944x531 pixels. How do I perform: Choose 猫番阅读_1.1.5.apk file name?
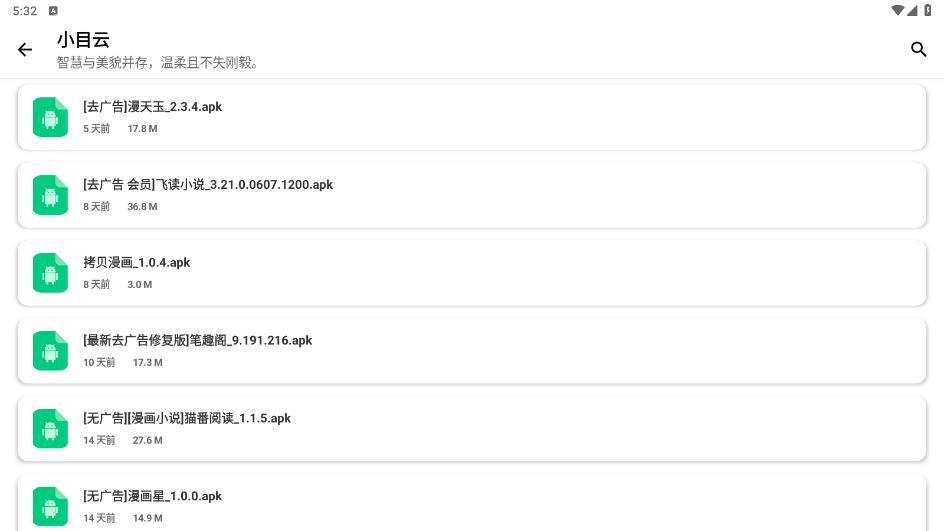click(x=187, y=419)
